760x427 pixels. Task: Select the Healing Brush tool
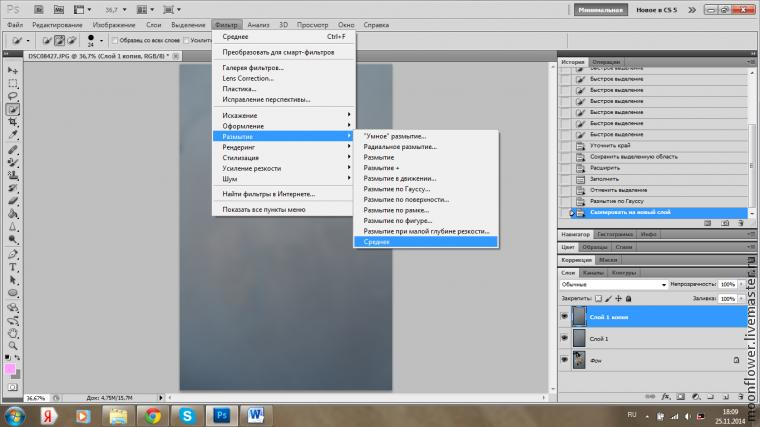click(x=13, y=150)
